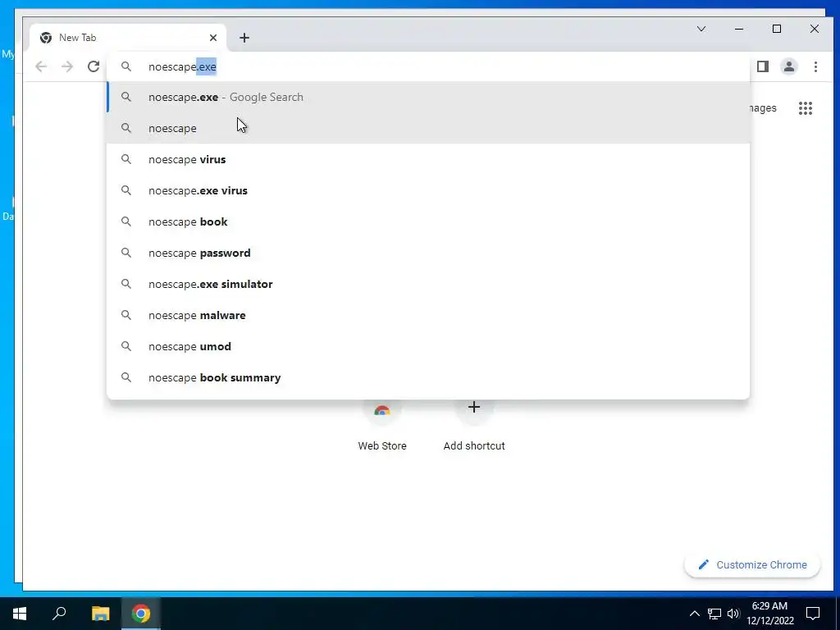
Task: Pick the noescape malware suggestion
Action: tap(428, 315)
